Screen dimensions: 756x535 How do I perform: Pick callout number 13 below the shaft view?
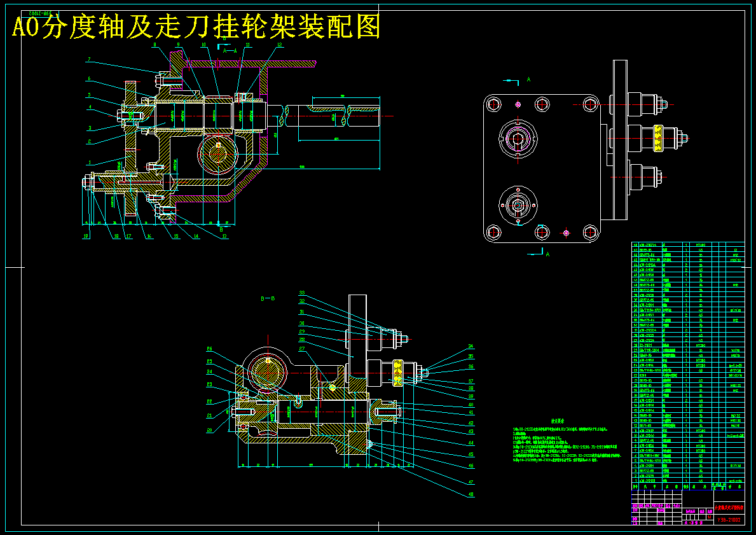tap(225, 237)
